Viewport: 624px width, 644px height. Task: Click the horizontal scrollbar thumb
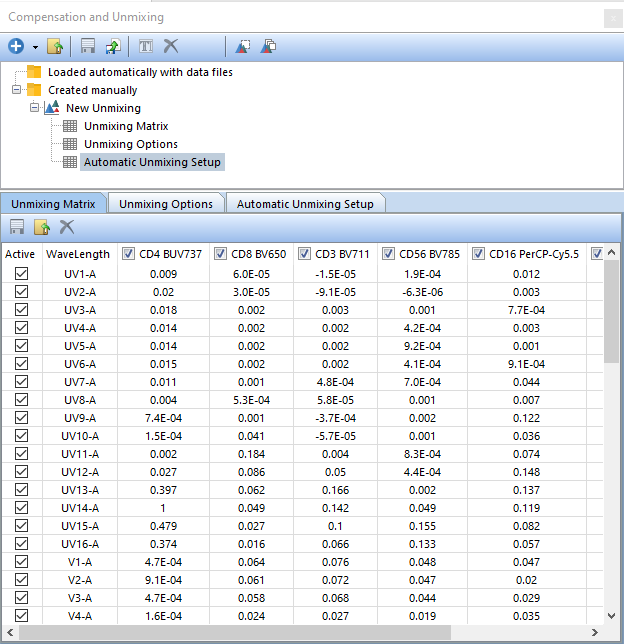(235, 632)
